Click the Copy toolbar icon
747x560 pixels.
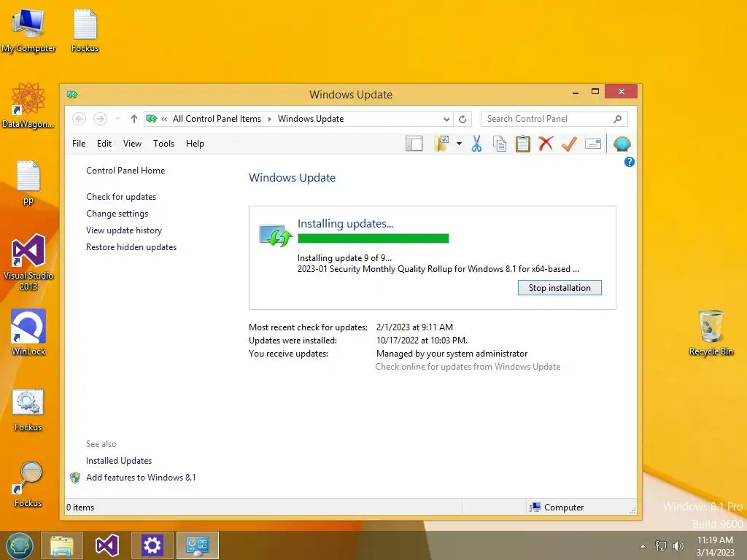coord(499,144)
